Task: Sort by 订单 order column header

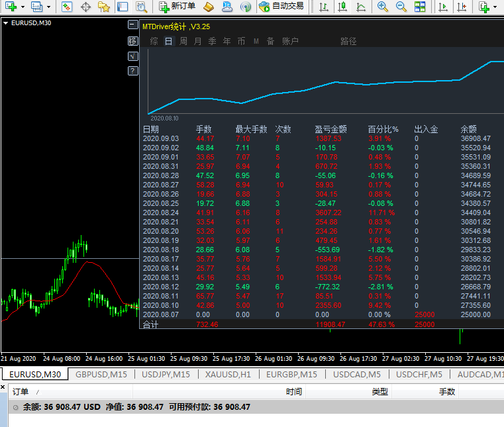Action: [x=70, y=392]
